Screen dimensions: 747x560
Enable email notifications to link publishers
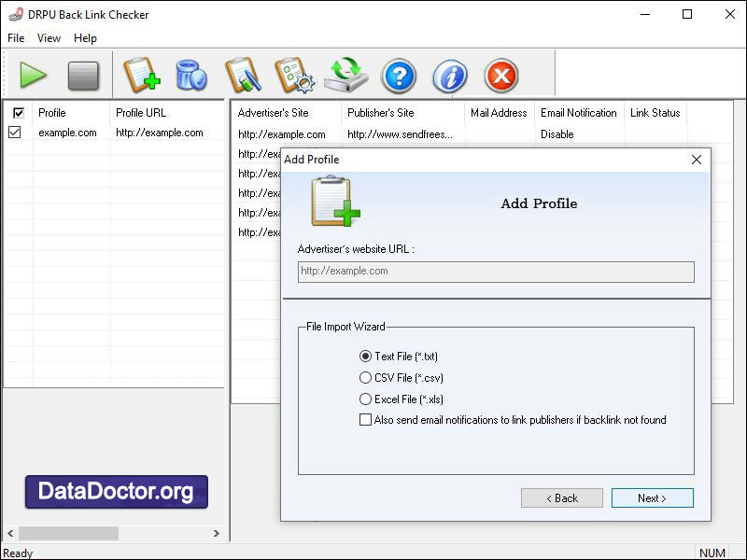(365, 420)
